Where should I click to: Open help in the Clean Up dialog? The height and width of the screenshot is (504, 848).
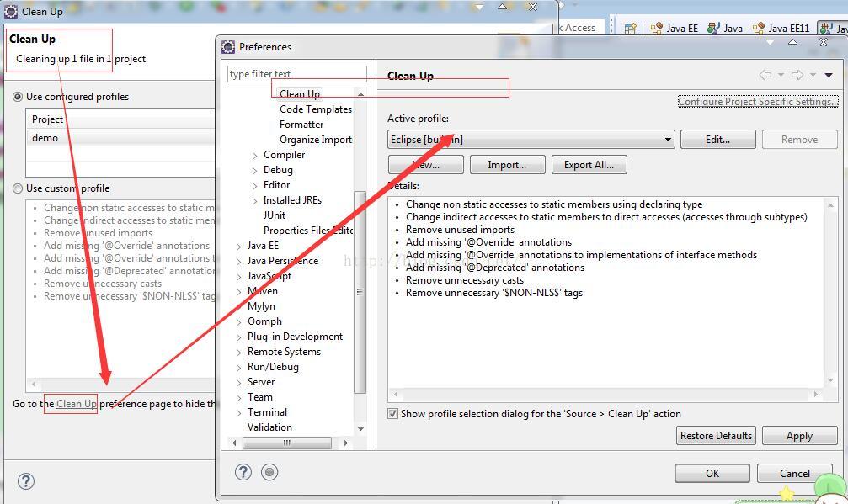pyautogui.click(x=26, y=480)
